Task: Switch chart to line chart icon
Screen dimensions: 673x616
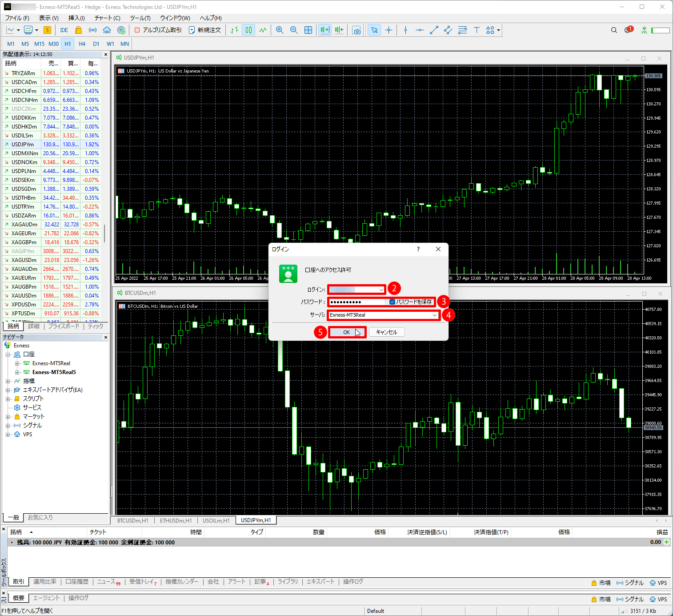Action: [263, 30]
